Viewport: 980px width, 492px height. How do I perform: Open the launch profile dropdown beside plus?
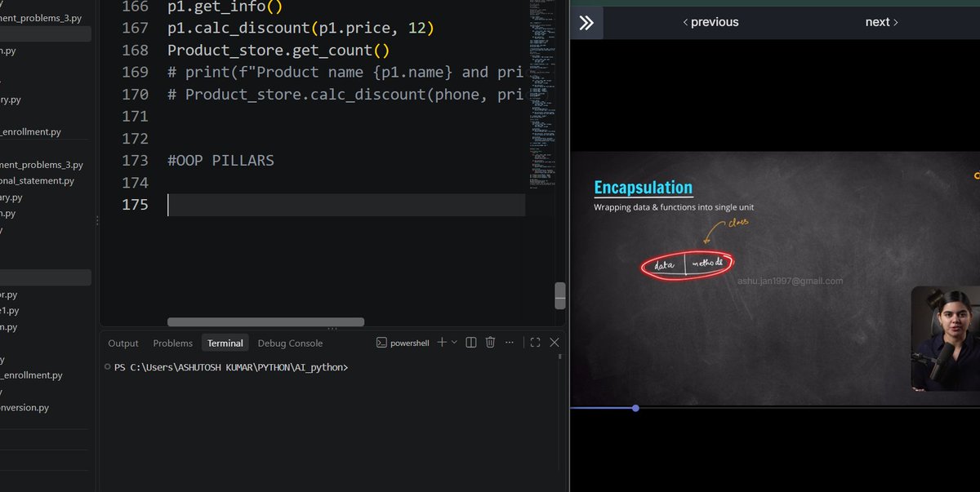454,343
